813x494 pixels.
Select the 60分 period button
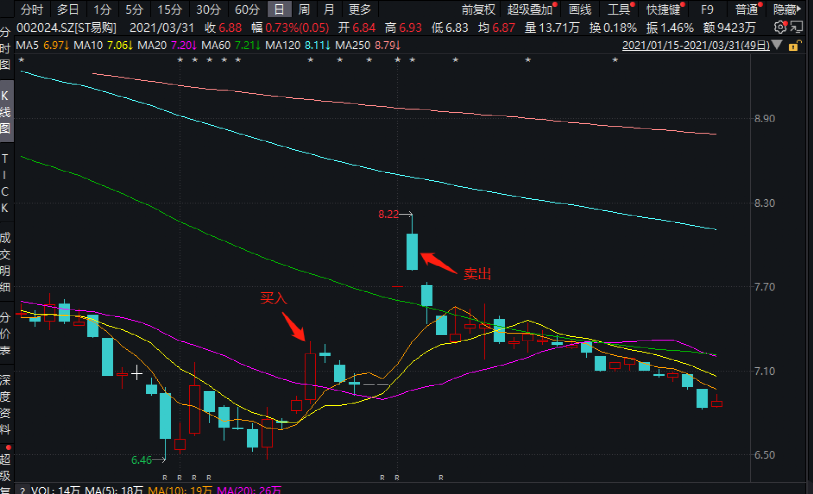tap(246, 9)
